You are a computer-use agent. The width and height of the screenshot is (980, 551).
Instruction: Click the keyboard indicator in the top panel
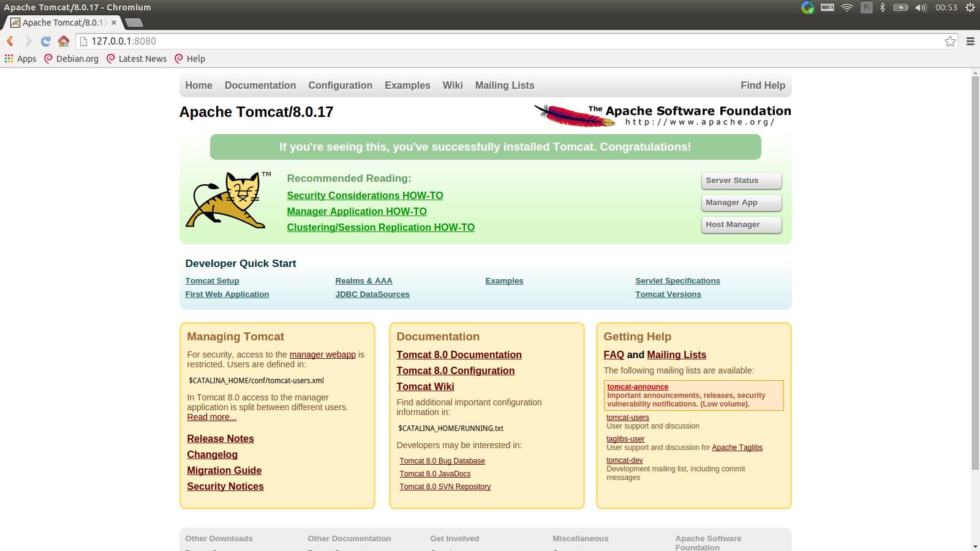827,7
